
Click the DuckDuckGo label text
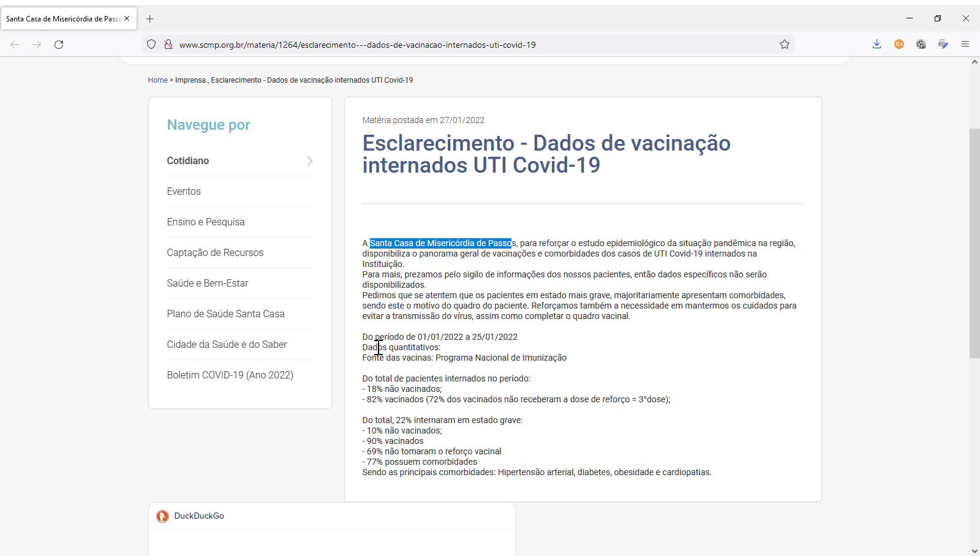(199, 516)
